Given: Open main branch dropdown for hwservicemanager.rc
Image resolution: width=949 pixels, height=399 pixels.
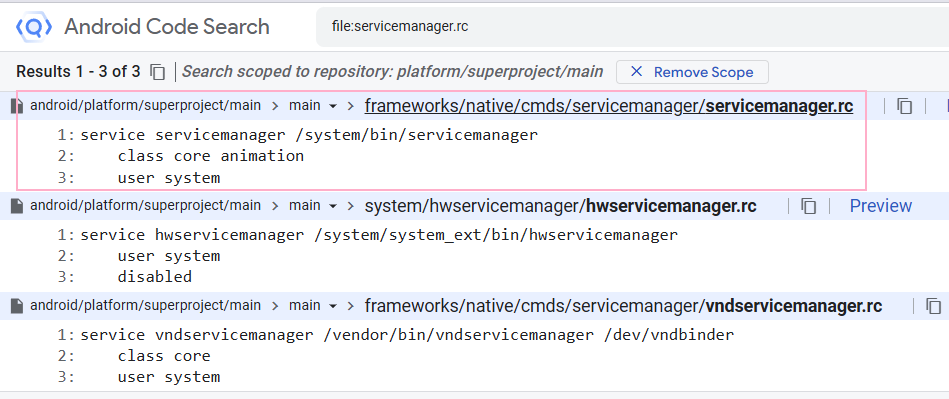Looking at the screenshot, I should [313, 206].
